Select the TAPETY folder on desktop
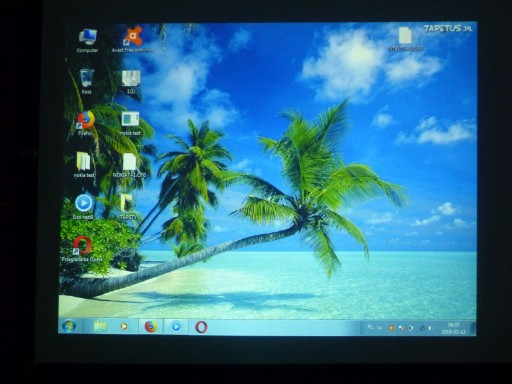 pos(128,207)
